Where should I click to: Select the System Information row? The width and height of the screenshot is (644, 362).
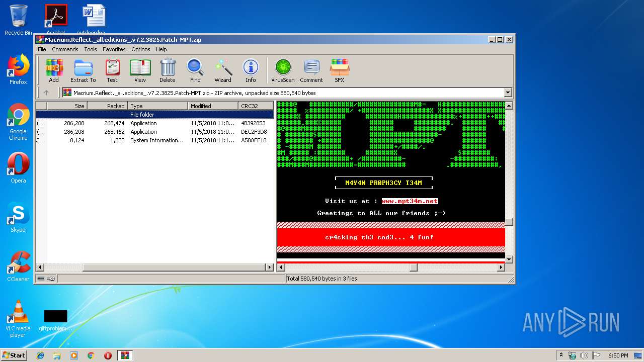pos(154,140)
